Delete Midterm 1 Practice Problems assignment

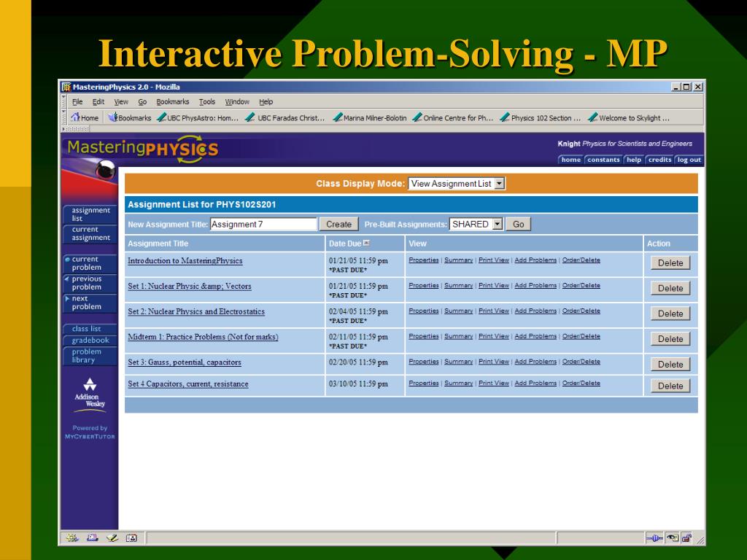pos(670,339)
